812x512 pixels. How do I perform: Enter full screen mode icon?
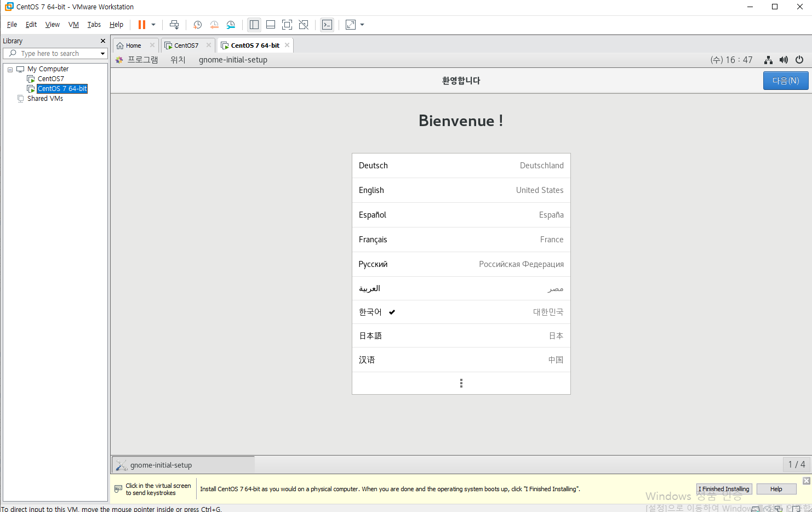pos(287,25)
